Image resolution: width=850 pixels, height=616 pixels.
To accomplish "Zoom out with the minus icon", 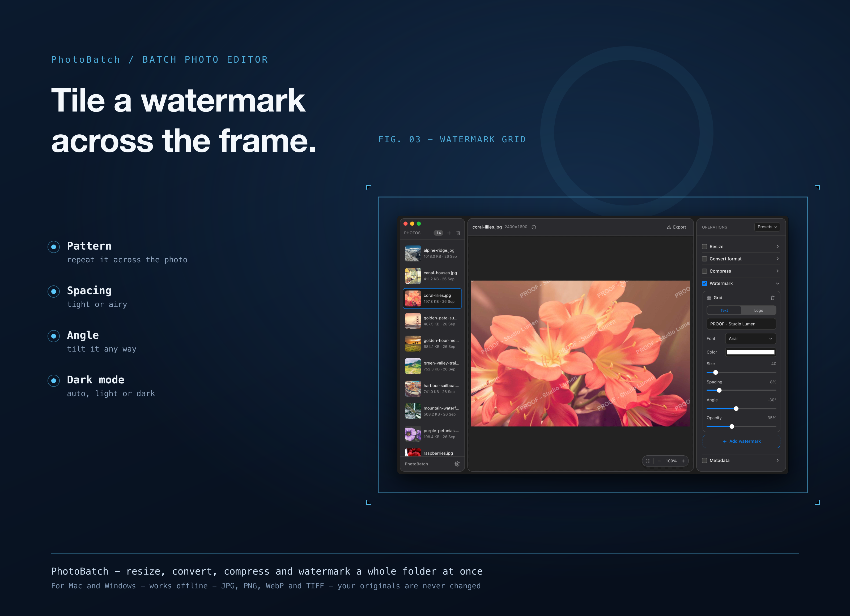I will coord(659,461).
